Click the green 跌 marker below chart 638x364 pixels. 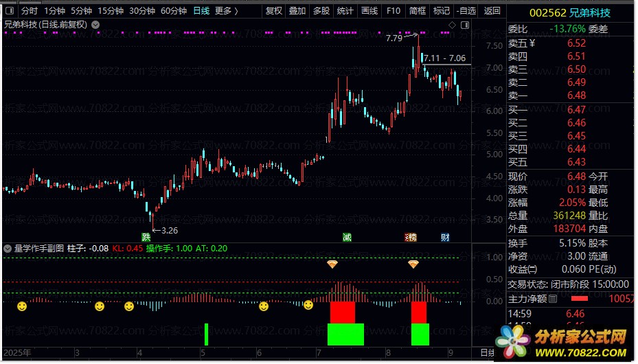tap(146, 237)
